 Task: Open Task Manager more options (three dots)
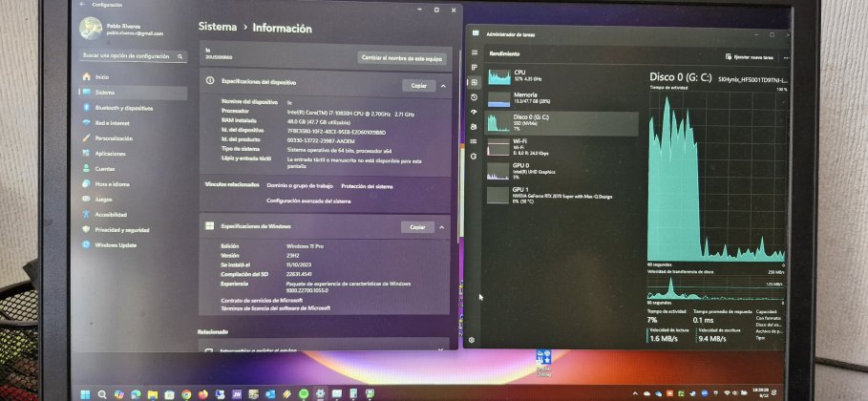[x=786, y=57]
